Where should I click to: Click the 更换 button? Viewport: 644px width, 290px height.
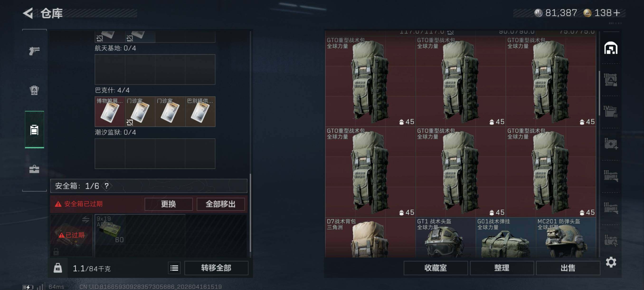tap(169, 204)
